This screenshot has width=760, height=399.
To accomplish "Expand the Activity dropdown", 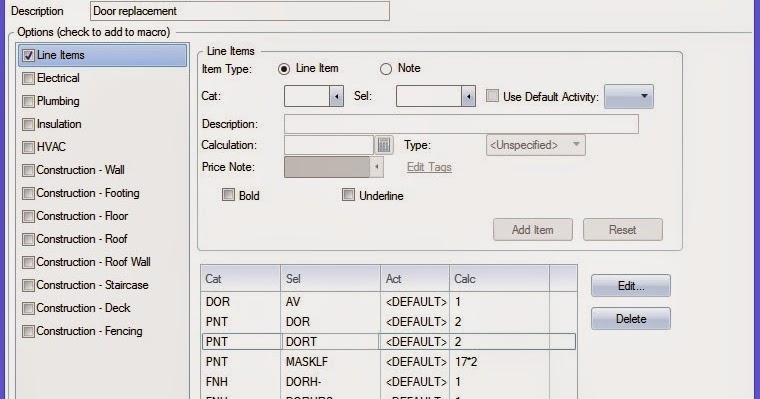I will coord(629,96).
